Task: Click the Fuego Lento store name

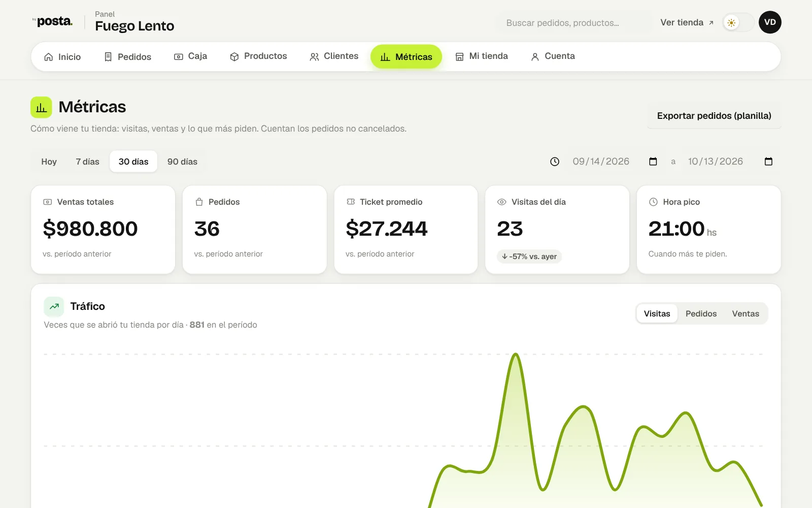Action: click(x=134, y=26)
